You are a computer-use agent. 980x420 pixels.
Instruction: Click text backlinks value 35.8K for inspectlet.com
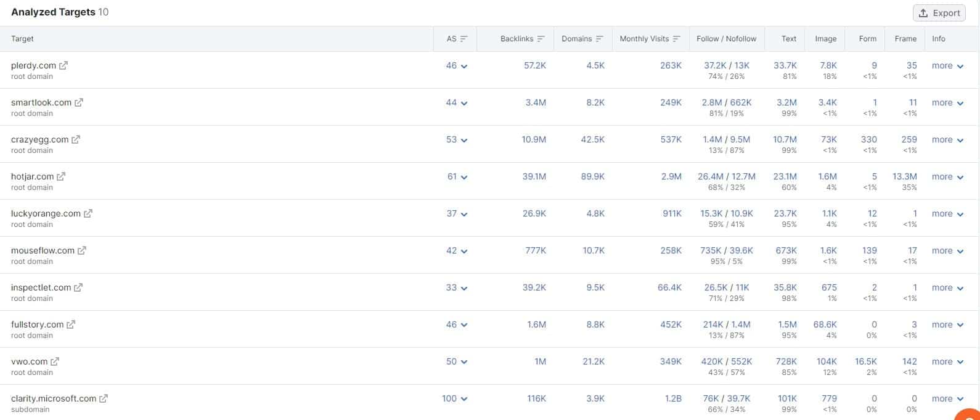tap(785, 287)
